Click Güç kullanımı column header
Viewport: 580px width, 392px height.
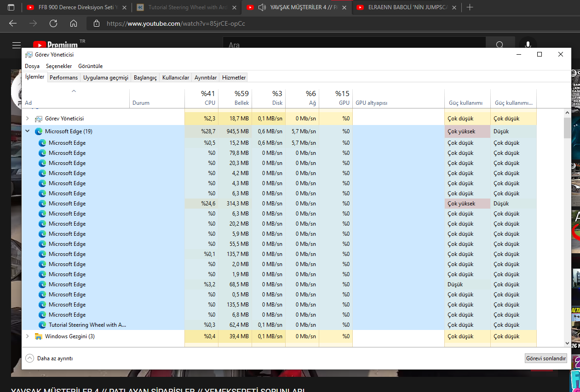pos(467,98)
